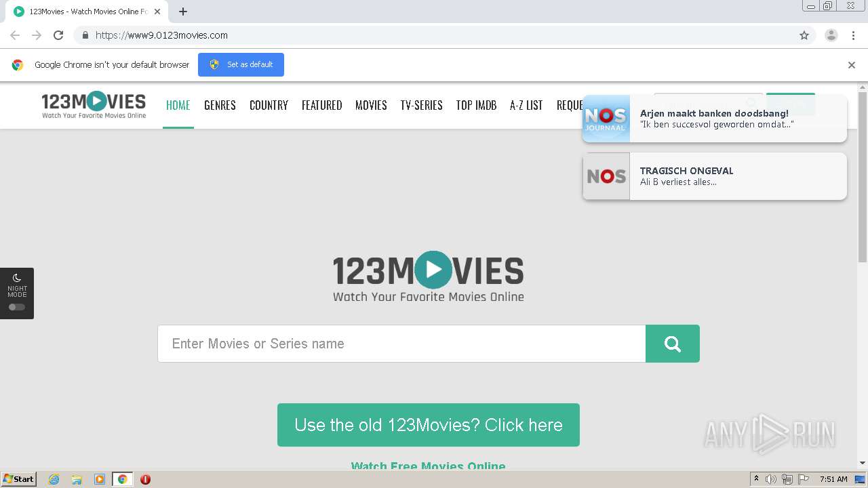
Task: Open Arjen maakt banken doodsbang notification
Action: tap(715, 119)
